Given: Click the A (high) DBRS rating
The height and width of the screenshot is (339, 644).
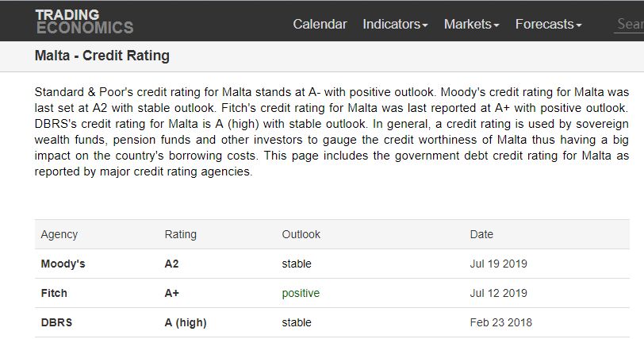Looking at the screenshot, I should (186, 322).
